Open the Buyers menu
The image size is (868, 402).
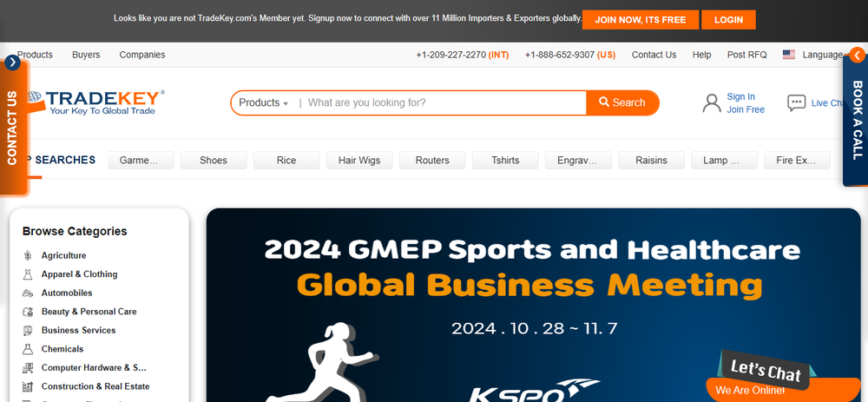click(86, 55)
